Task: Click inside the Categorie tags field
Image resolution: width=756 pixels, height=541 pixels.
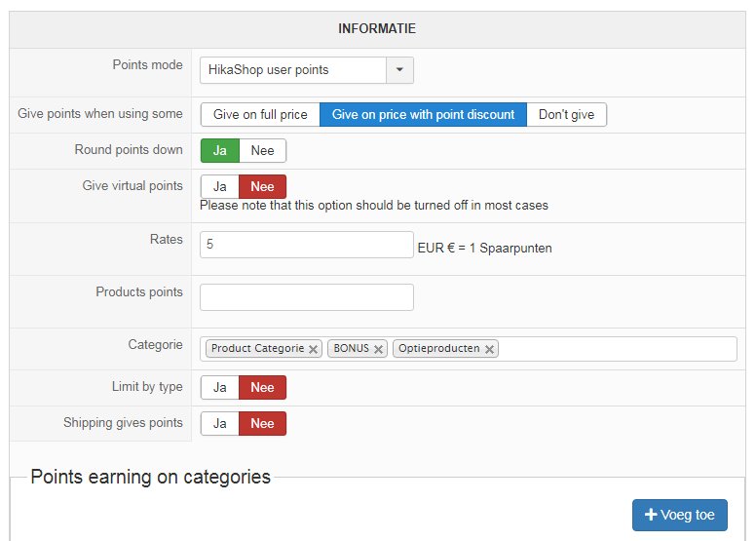Action: [x=614, y=349]
